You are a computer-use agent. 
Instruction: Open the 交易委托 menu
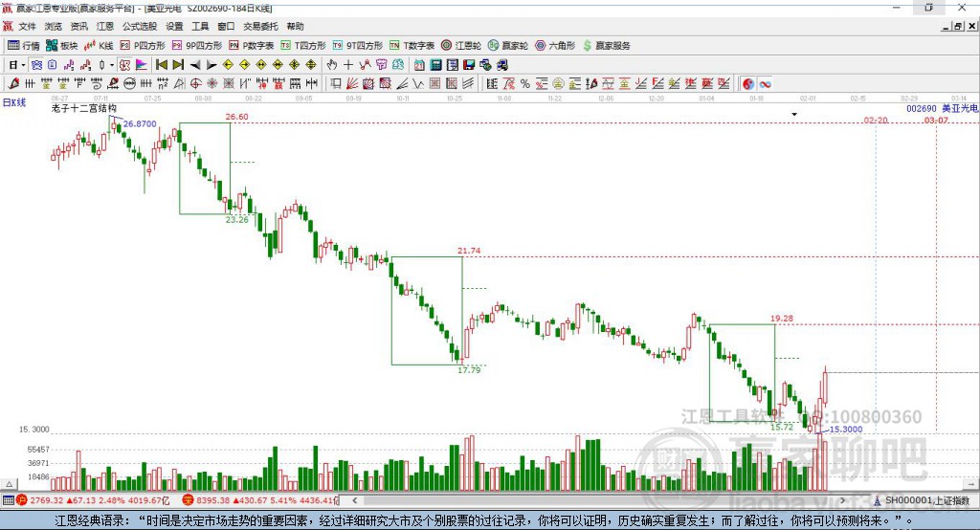[x=260, y=26]
